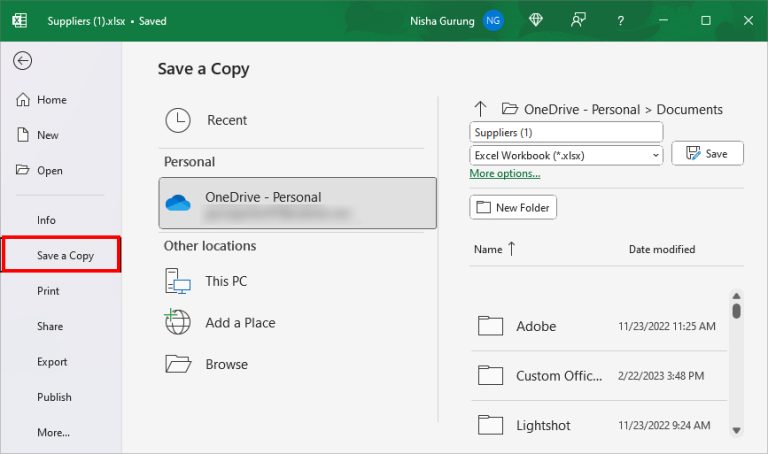Click the Microsoft 365 premium diamond icon
The height and width of the screenshot is (454, 768).
click(x=536, y=20)
